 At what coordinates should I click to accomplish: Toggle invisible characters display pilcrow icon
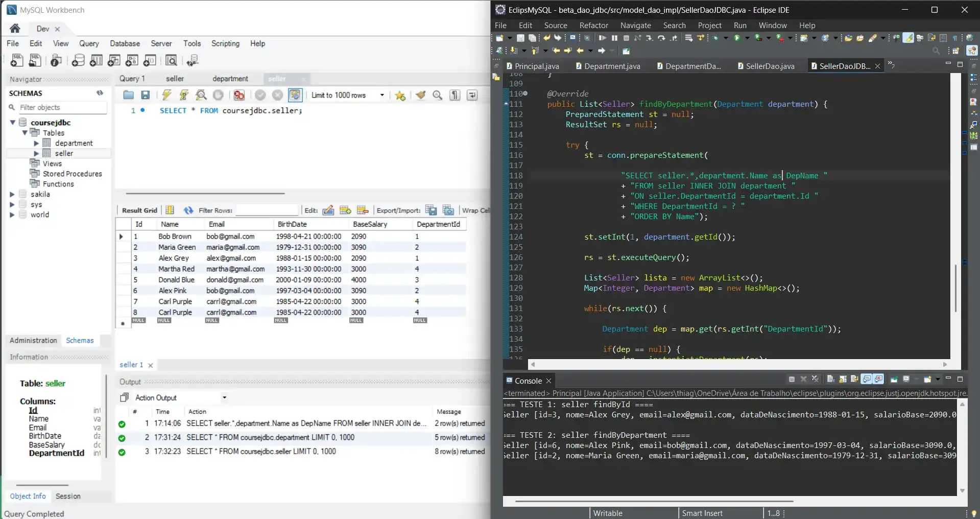pos(455,95)
